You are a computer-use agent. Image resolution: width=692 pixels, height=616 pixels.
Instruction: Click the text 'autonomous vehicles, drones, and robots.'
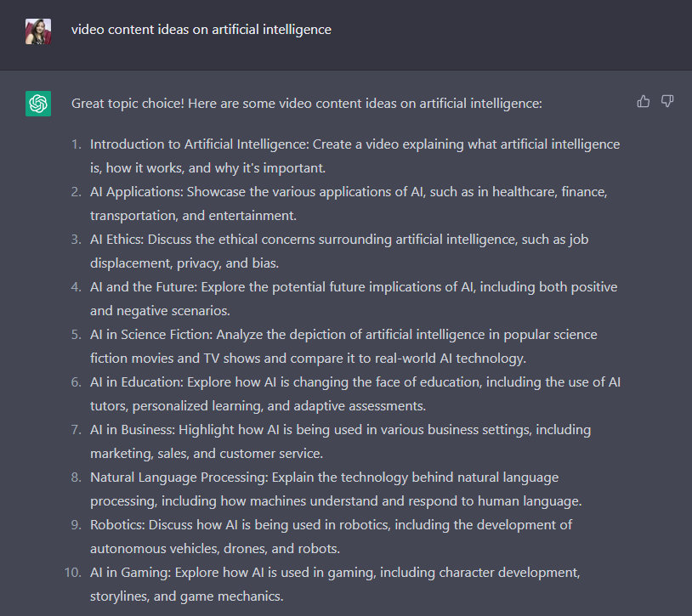[x=215, y=549]
